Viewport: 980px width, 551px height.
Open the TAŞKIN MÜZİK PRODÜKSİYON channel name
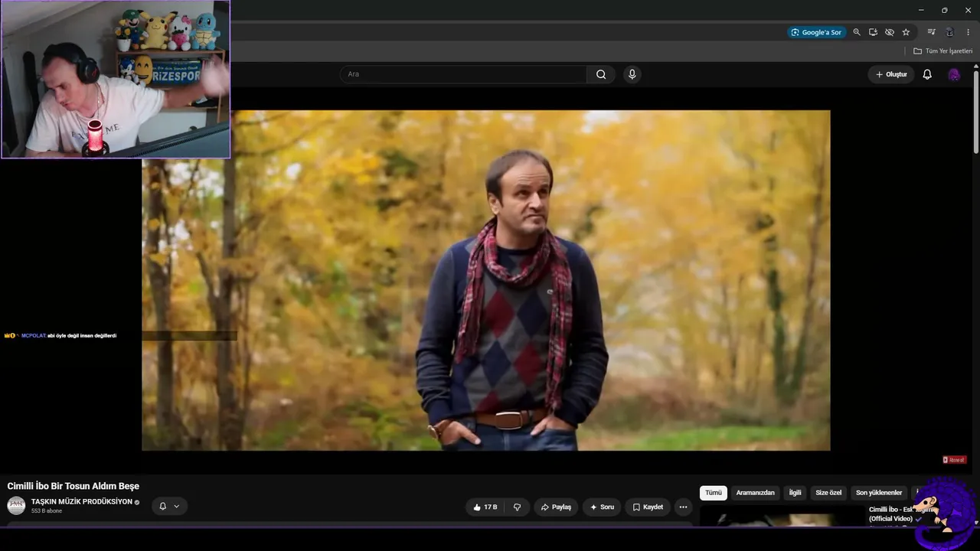pyautogui.click(x=82, y=502)
